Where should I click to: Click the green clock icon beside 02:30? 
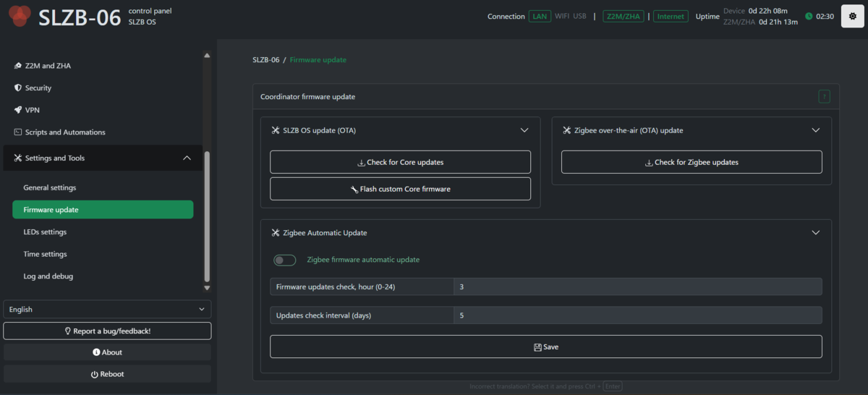point(809,16)
